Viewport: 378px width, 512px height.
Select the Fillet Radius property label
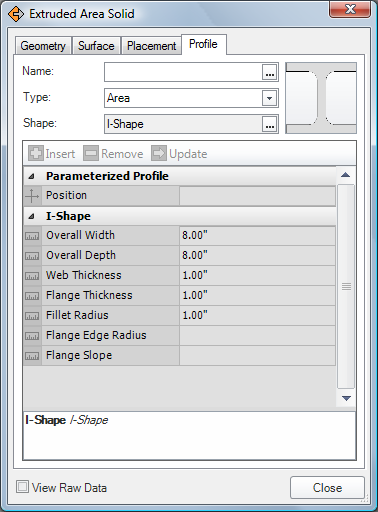(x=77, y=315)
